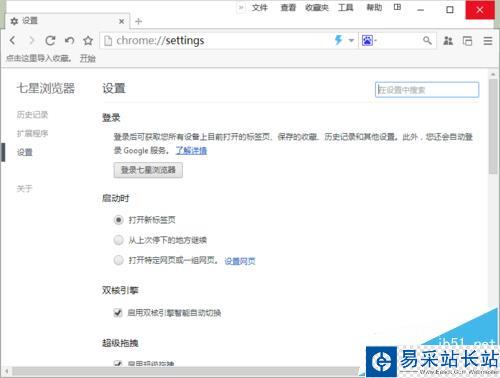Open the hamburger main menu
Screen dimensions: 500x378
[x=488, y=41]
